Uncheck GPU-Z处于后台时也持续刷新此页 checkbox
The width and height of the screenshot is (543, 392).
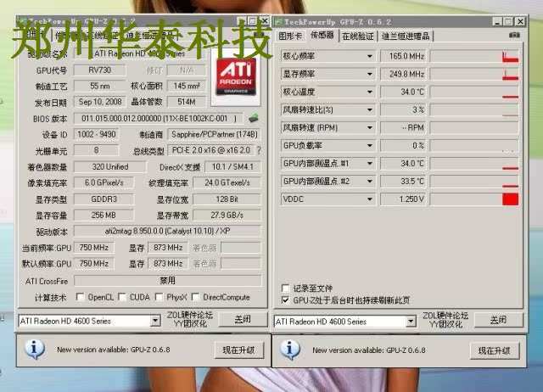tap(285, 300)
